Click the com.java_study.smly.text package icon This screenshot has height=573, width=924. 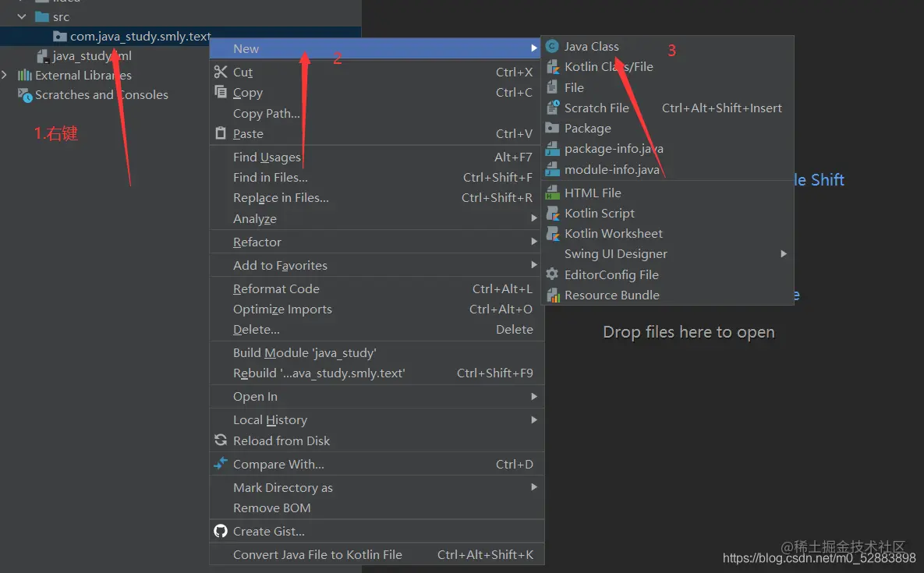pyautogui.click(x=59, y=37)
